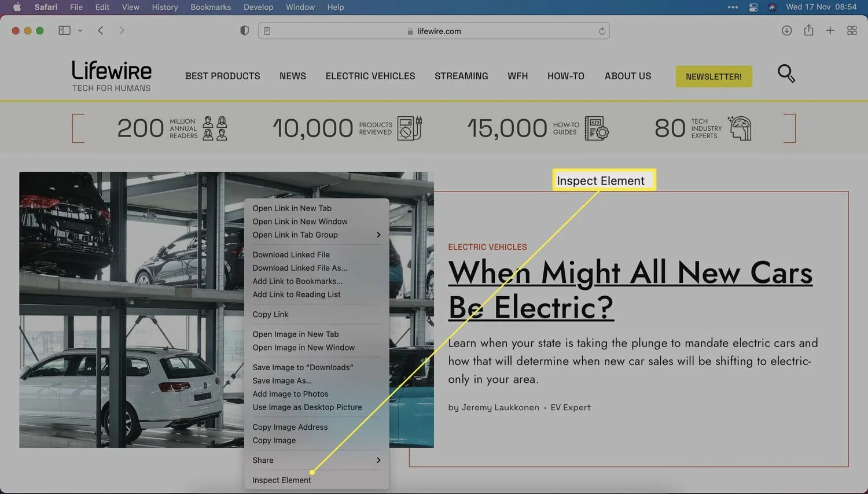Show the tab overview grid
This screenshot has width=868, height=494.
852,31
